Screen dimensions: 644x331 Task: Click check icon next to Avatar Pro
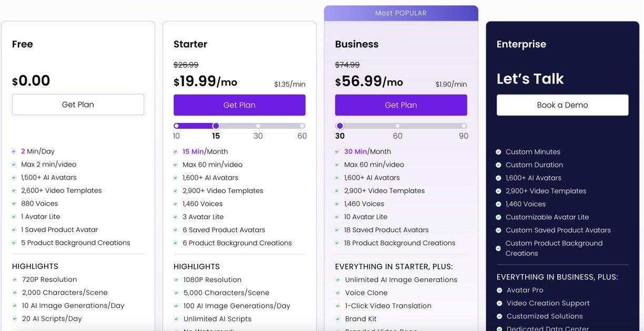tap(499, 291)
